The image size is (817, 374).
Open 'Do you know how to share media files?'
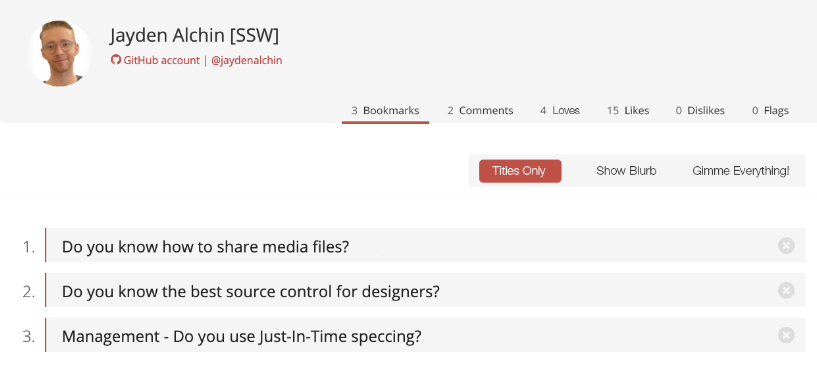click(x=205, y=246)
